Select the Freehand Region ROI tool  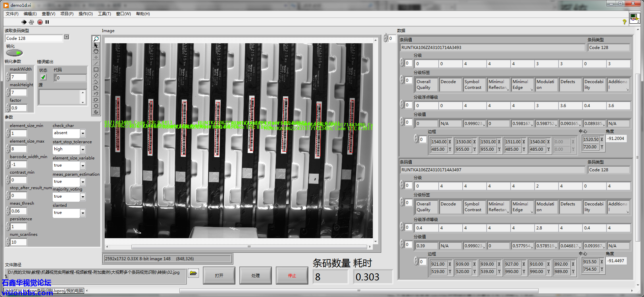pos(96,100)
